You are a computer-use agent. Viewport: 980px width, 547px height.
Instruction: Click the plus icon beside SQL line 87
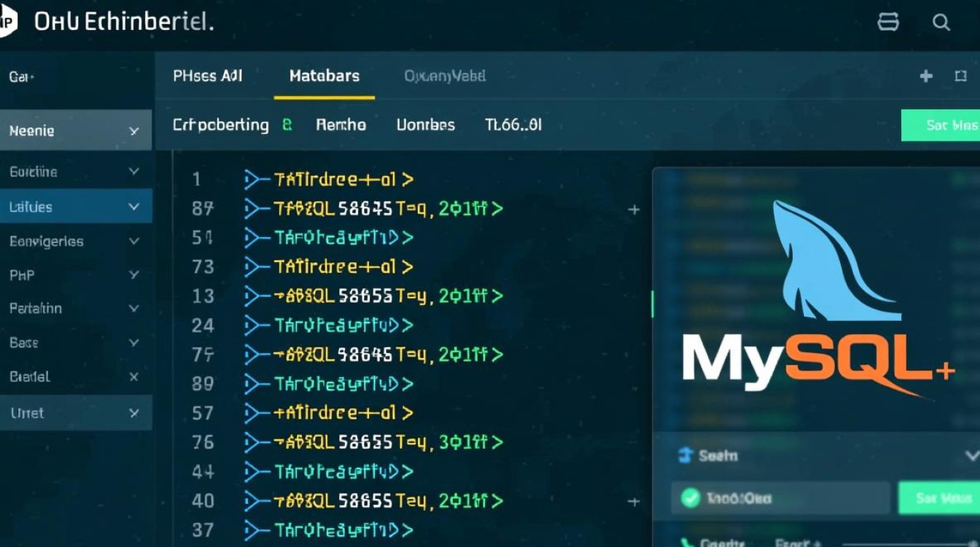tap(634, 209)
